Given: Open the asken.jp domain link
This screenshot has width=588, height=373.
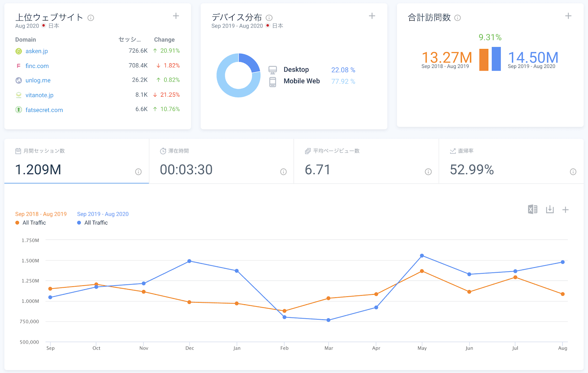Looking at the screenshot, I should click(x=37, y=51).
